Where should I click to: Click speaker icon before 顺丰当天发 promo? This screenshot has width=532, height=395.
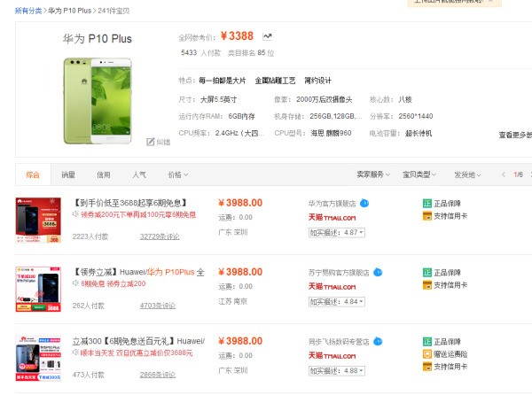pos(75,352)
